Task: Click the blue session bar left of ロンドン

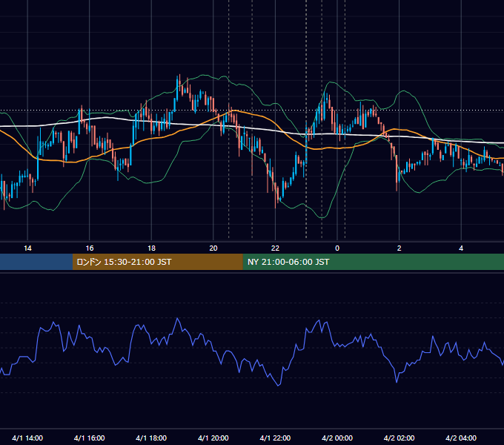Action: (36, 262)
